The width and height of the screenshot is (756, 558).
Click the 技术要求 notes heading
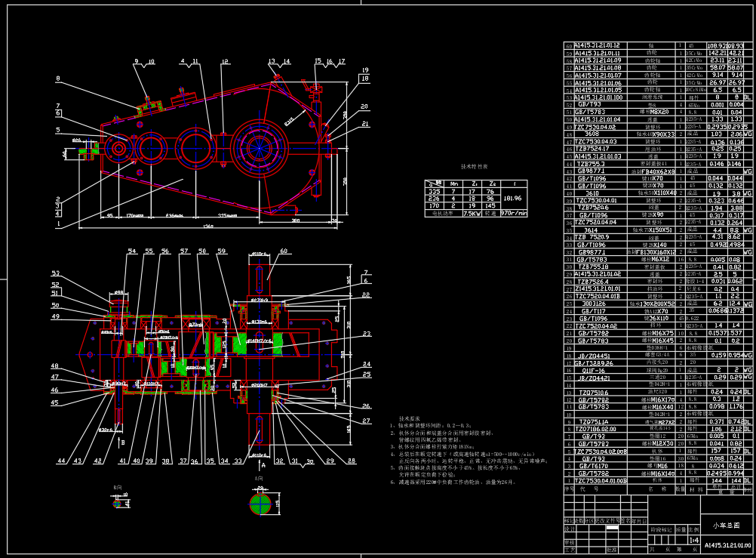click(x=410, y=418)
